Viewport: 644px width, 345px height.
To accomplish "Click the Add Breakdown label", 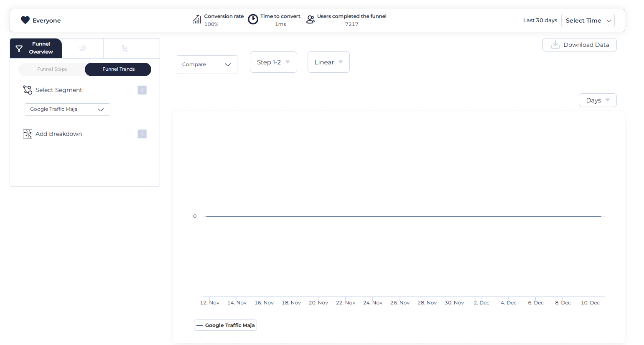I will [x=59, y=134].
